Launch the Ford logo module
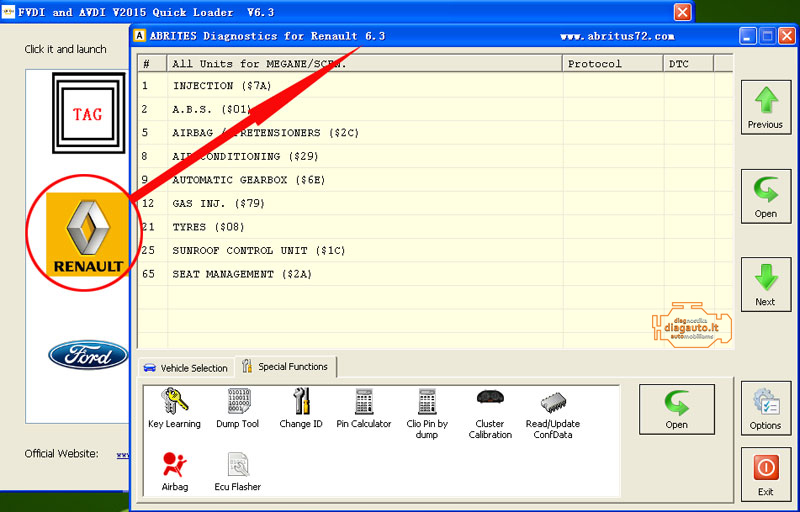This screenshot has height=512, width=800. point(88,355)
